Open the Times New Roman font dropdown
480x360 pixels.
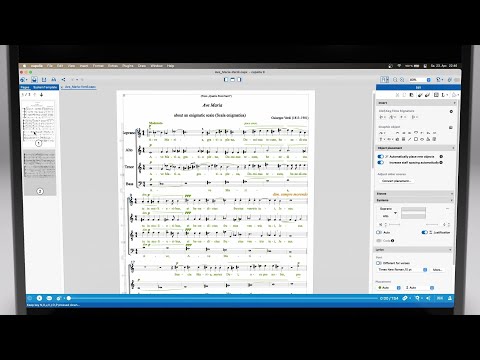[425, 269]
